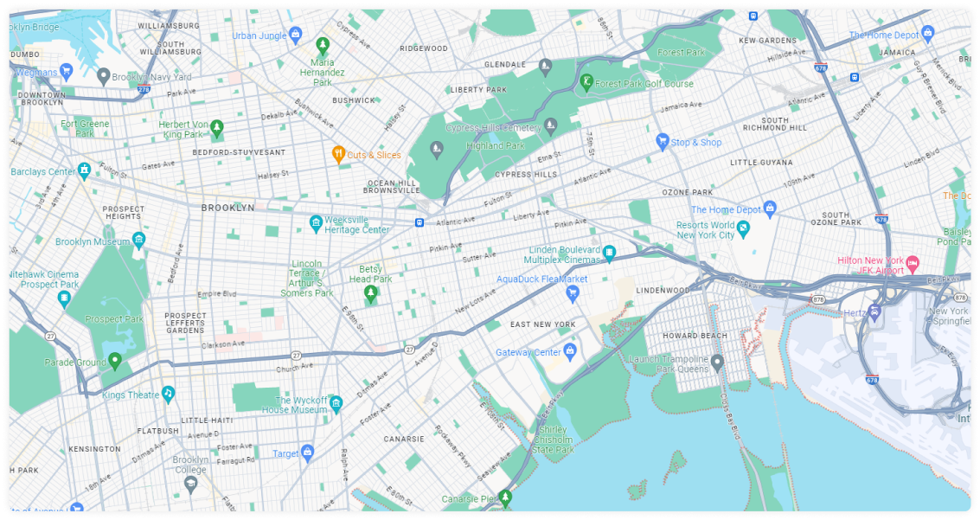Click the Wegmans shopping cart pin
This screenshot has height=520, width=980.
[x=67, y=71]
